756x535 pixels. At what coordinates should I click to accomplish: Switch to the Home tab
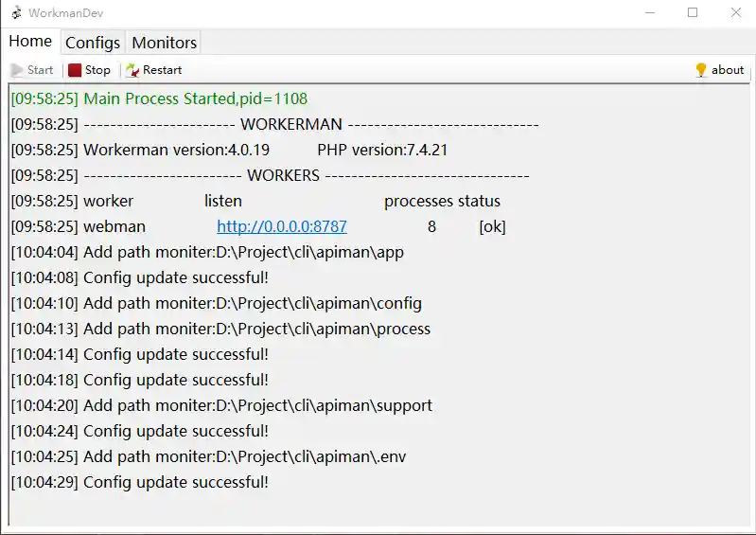click(30, 42)
